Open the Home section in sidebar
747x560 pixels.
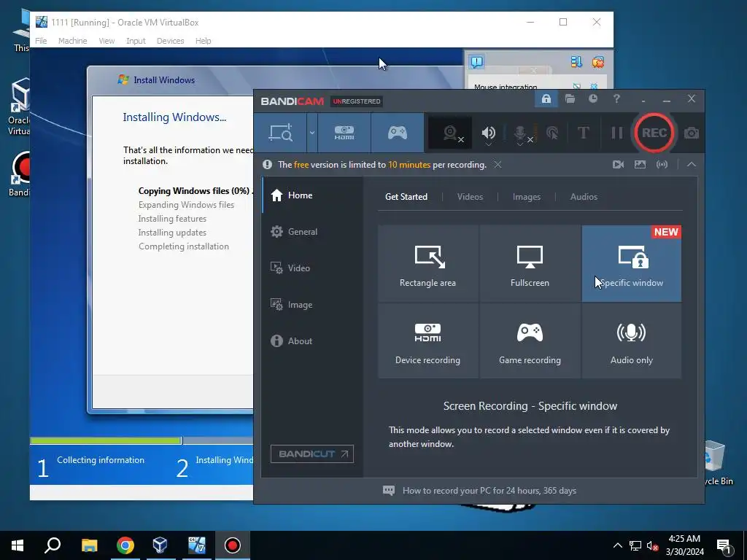[312, 195]
